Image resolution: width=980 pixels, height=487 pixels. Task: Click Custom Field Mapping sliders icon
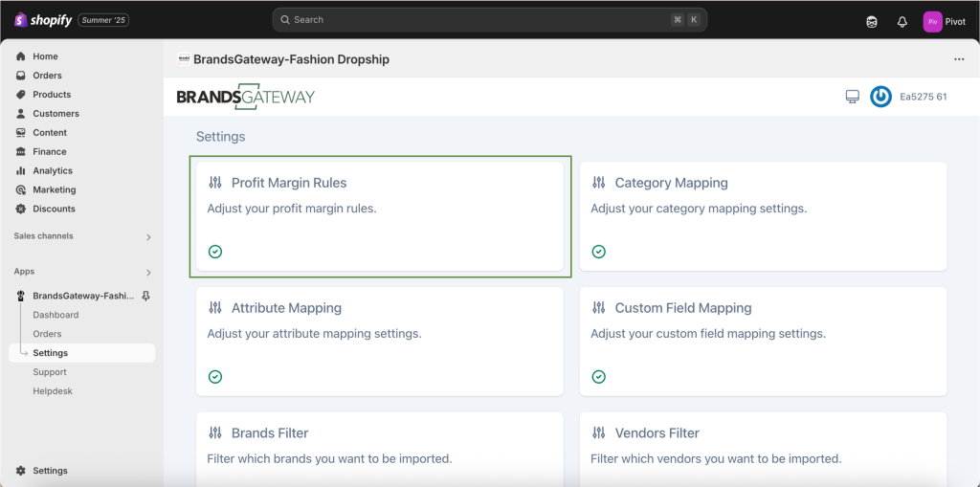click(599, 307)
